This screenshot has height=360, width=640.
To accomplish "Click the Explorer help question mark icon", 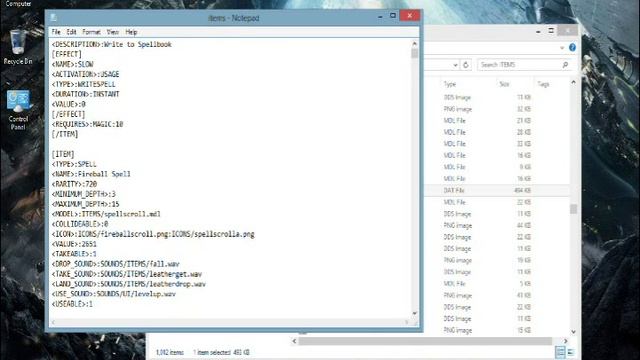I will (573, 47).
